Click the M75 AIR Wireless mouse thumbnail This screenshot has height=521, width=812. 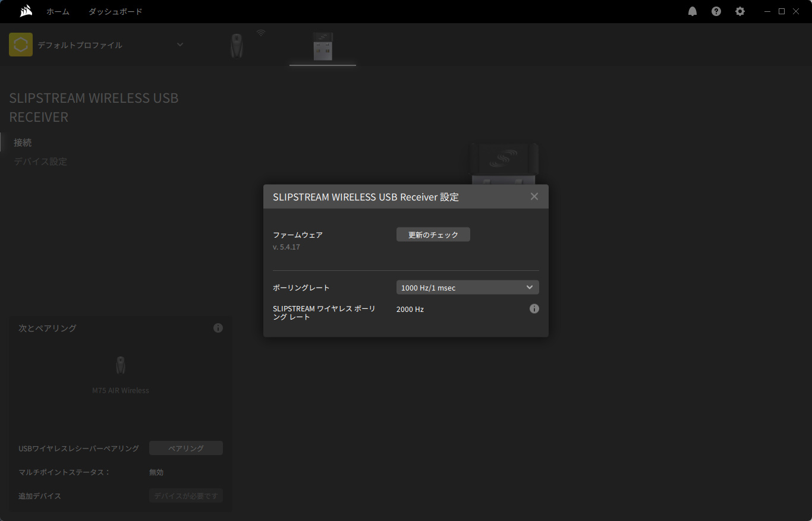121,365
